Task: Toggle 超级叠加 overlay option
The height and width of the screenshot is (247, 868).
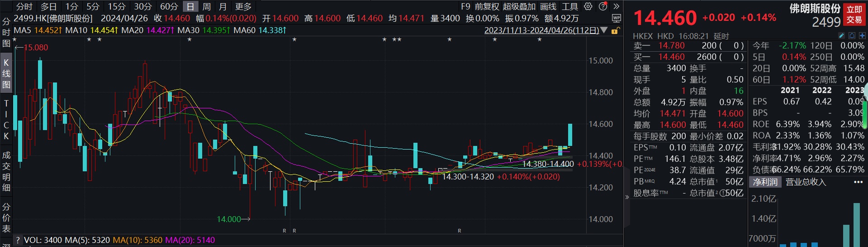Action: (519, 6)
